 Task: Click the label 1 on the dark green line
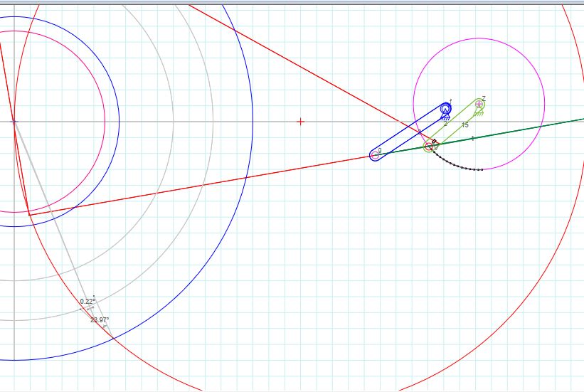pos(472,139)
